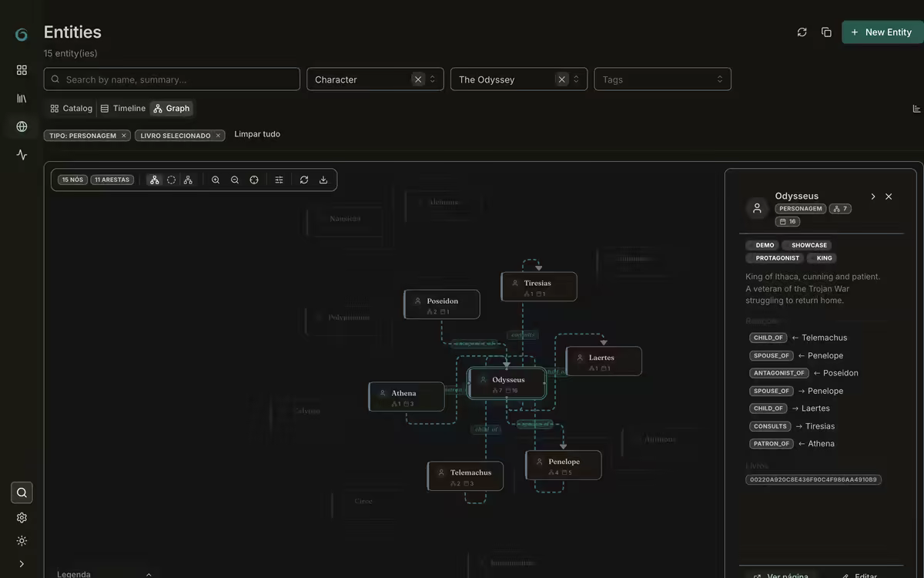Click the 15 NÓS badge
Image resolution: width=924 pixels, height=578 pixels.
click(72, 180)
